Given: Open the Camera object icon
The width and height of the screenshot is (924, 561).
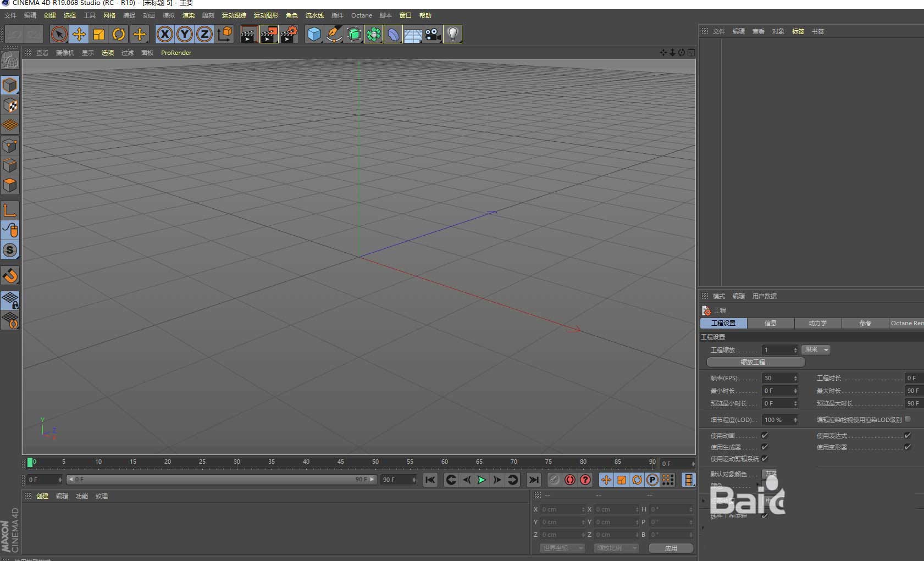Looking at the screenshot, I should coord(433,34).
